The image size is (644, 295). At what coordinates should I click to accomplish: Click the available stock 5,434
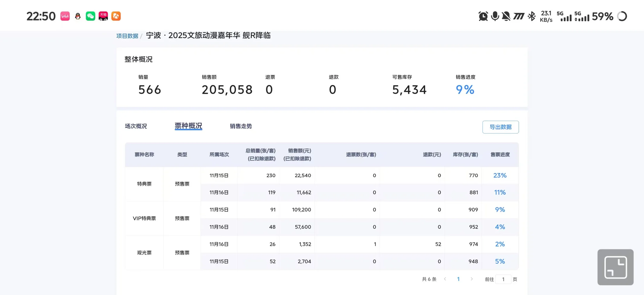[410, 90]
